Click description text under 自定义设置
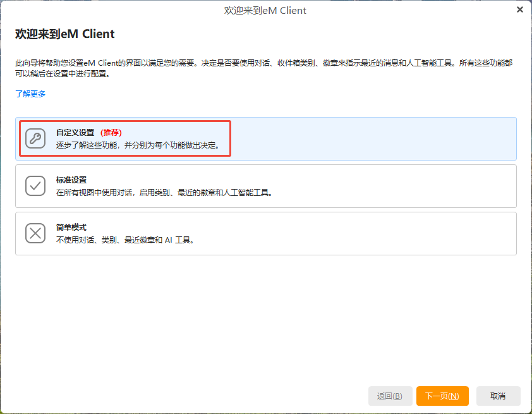The height and width of the screenshot is (414, 532). [138, 145]
